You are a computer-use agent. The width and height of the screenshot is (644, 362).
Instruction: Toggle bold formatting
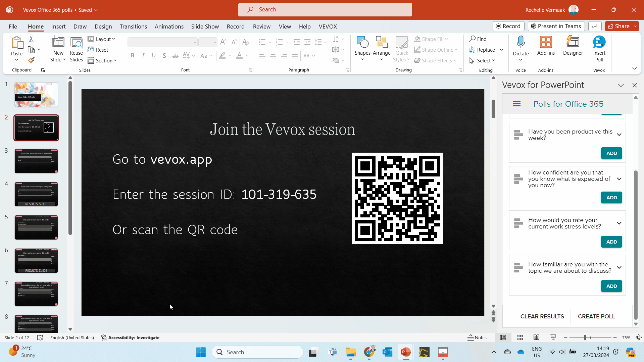[x=133, y=55]
